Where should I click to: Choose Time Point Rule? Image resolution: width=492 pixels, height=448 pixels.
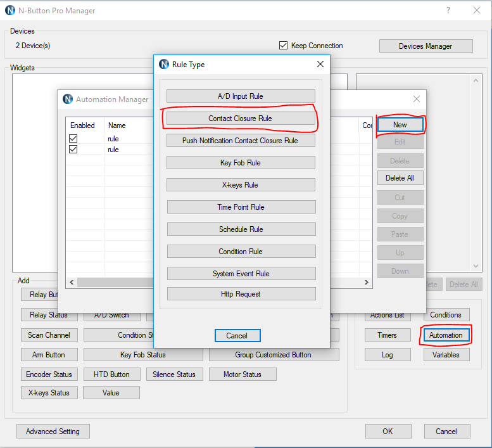point(241,207)
